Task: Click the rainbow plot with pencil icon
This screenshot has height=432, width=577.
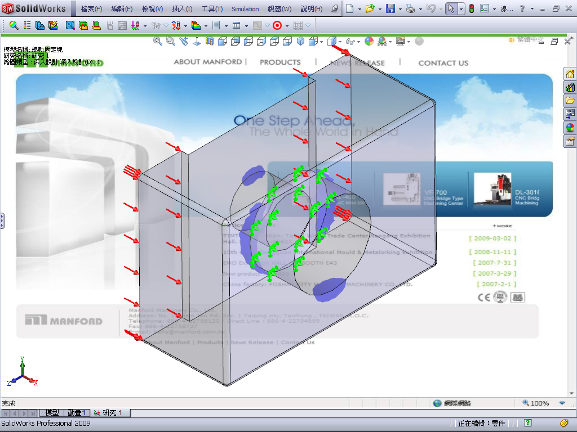Action: pos(53,25)
